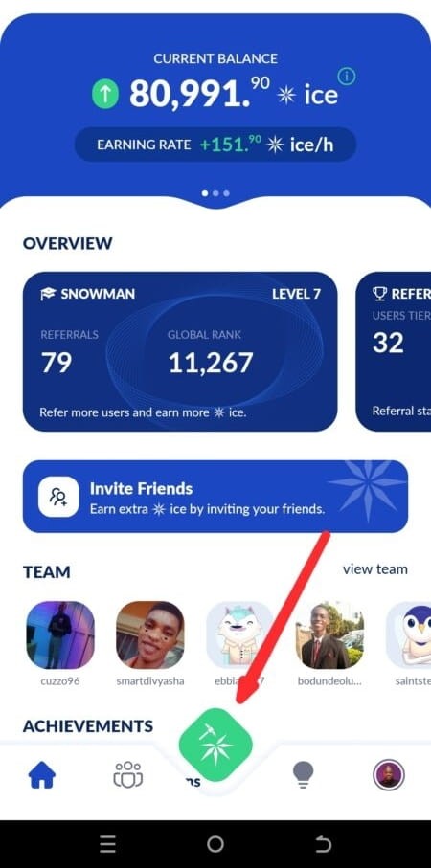Tap the balance info icon
The width and height of the screenshot is (431, 868).
pos(347,77)
